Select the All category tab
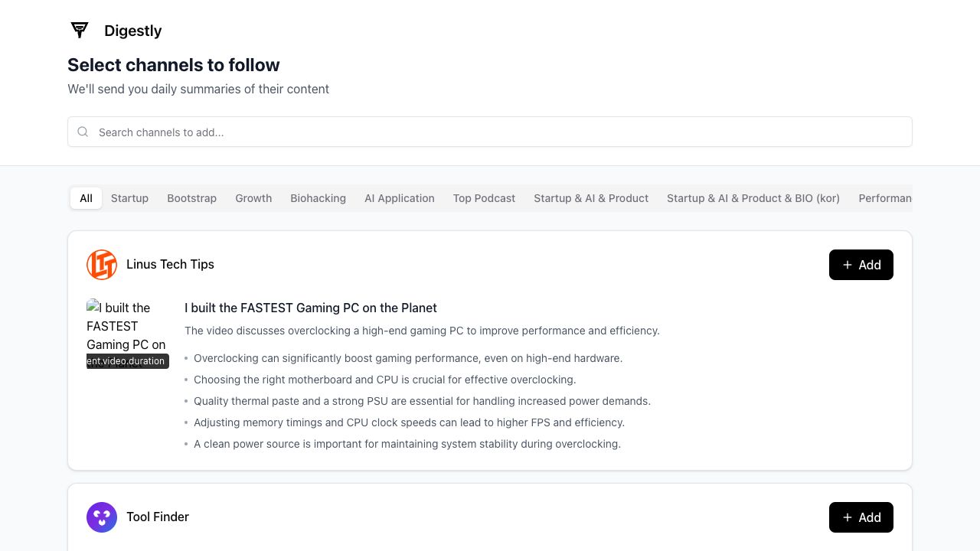The width and height of the screenshot is (980, 551). pos(86,198)
